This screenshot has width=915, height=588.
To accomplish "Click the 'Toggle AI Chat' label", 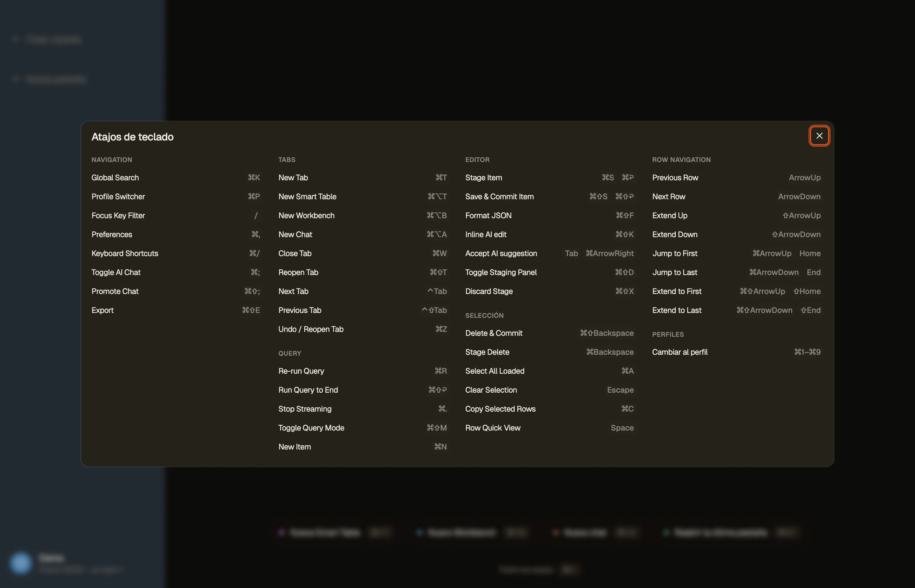I will (116, 272).
